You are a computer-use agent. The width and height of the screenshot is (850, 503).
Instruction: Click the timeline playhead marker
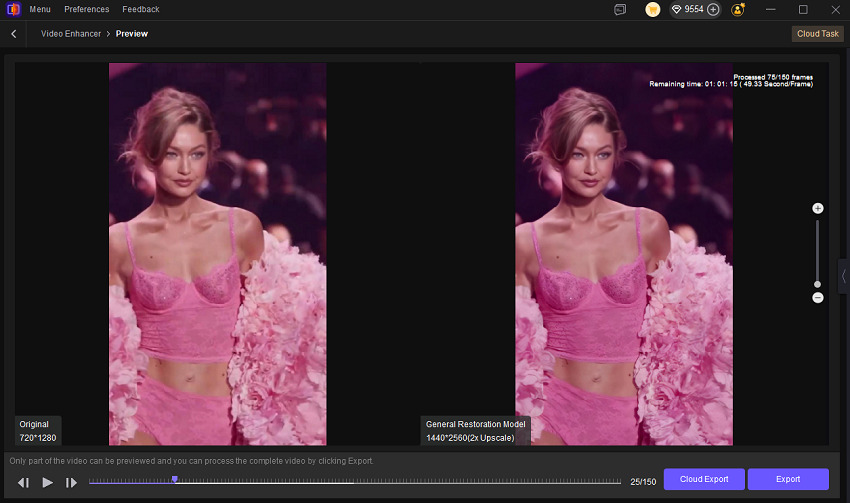pyautogui.click(x=174, y=480)
